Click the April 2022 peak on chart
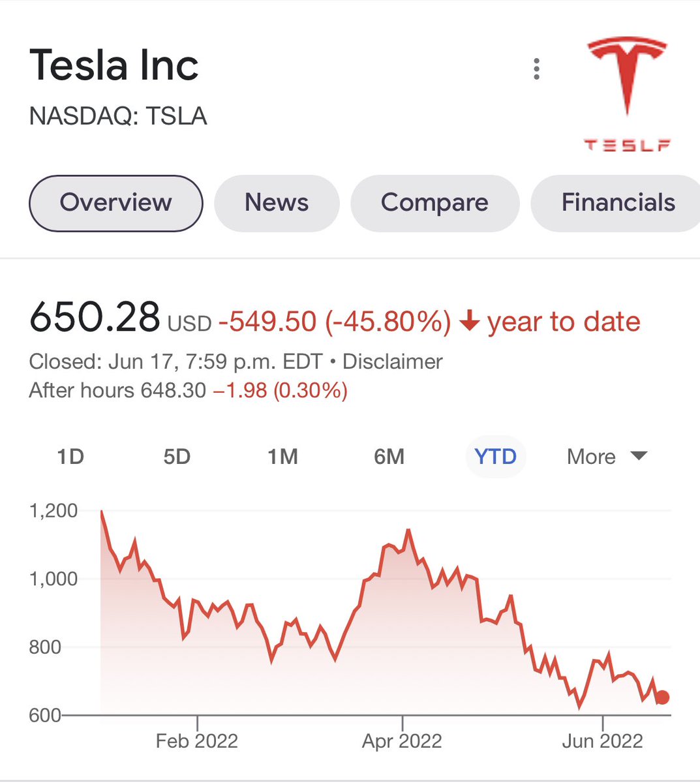 click(408, 530)
